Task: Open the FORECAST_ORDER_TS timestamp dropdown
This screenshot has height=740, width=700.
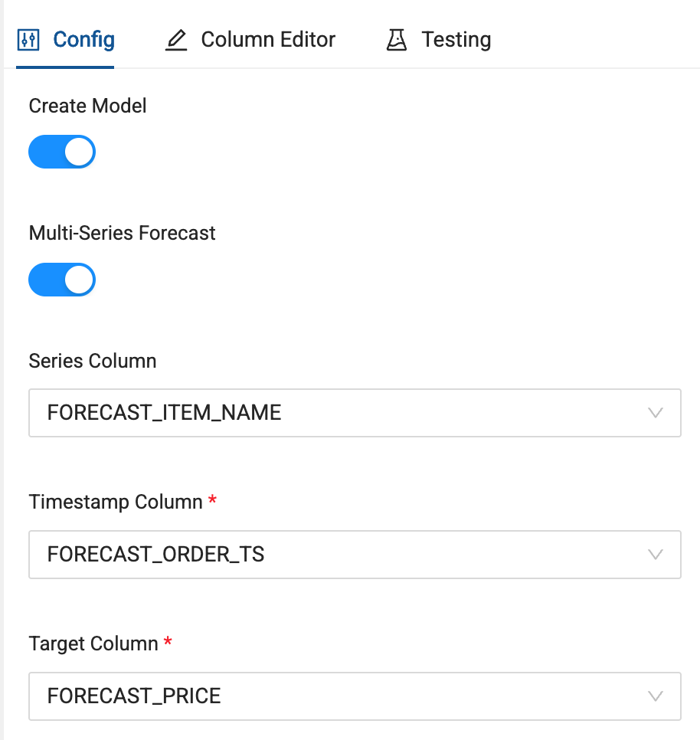Action: tap(355, 555)
